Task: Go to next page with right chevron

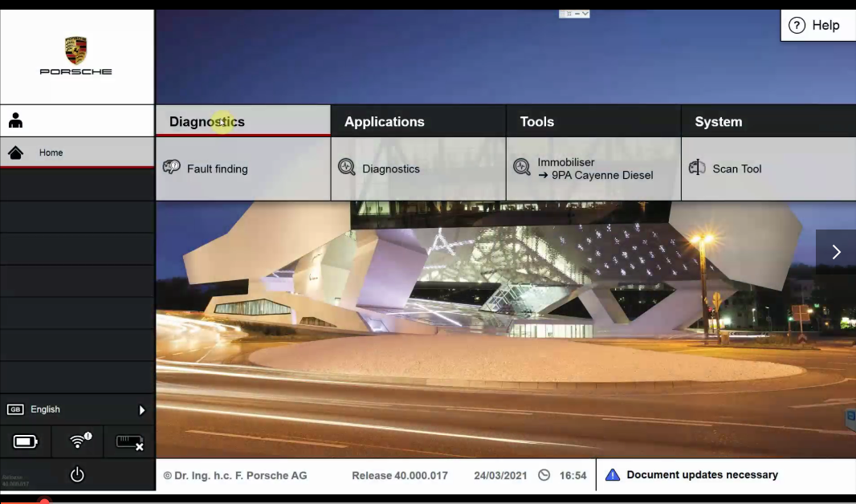Action: [836, 252]
